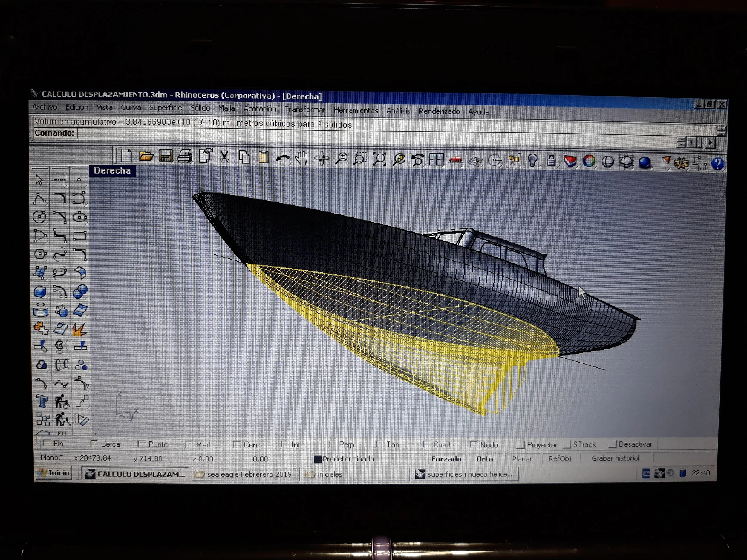Select the Text tool icon
The image size is (747, 560).
coord(42,401)
